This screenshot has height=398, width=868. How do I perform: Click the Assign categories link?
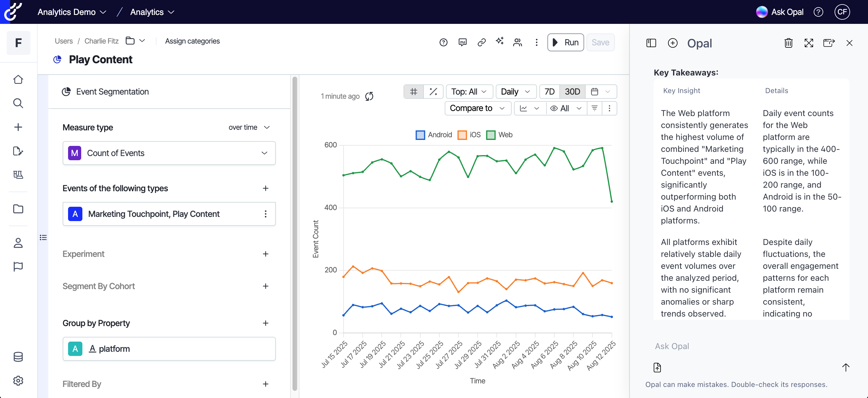pos(192,41)
